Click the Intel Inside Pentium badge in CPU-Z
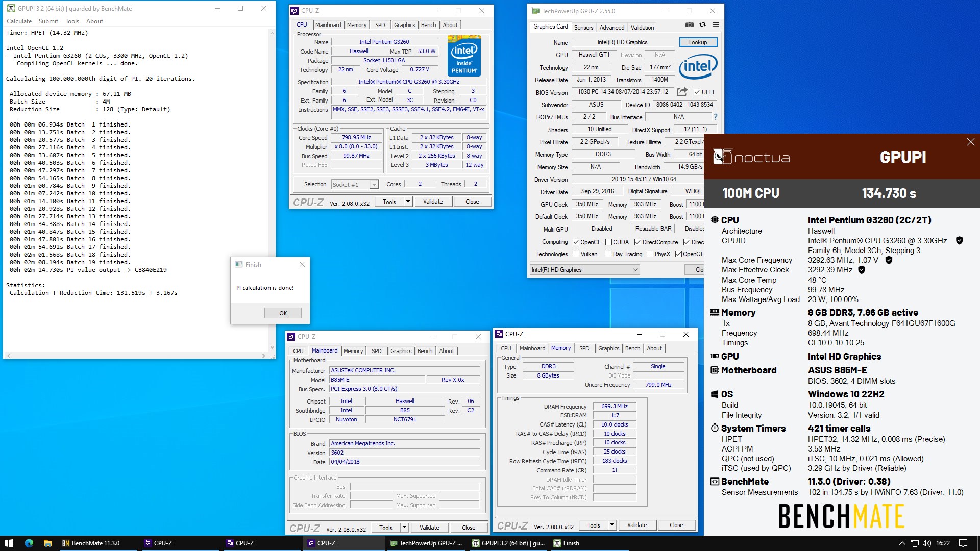 click(464, 56)
